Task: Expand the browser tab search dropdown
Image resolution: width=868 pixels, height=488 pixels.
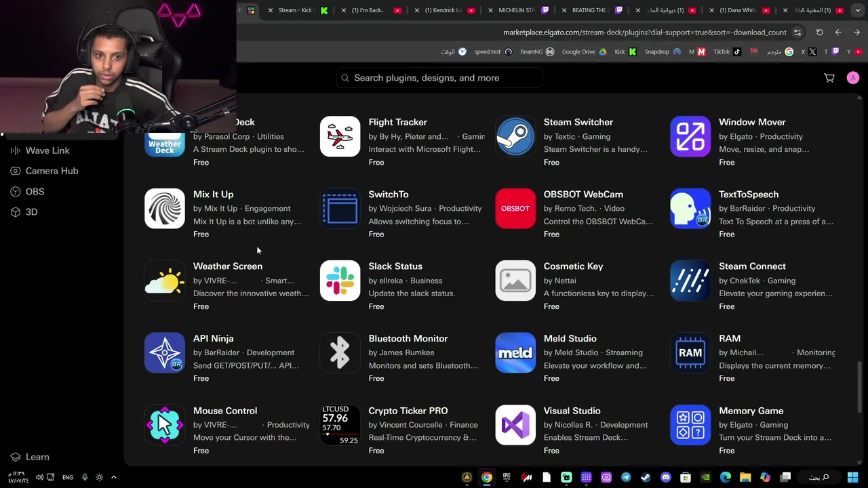Action: click(858, 10)
